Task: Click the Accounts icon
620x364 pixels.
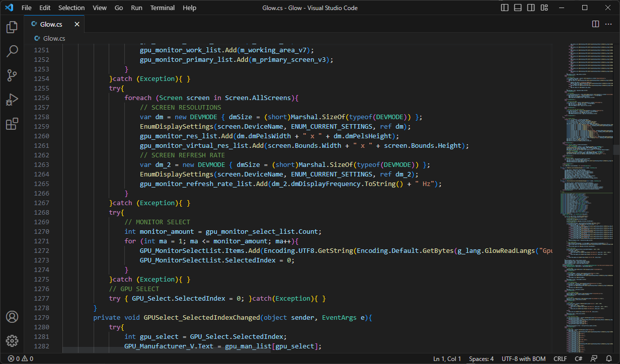Action: 12,317
